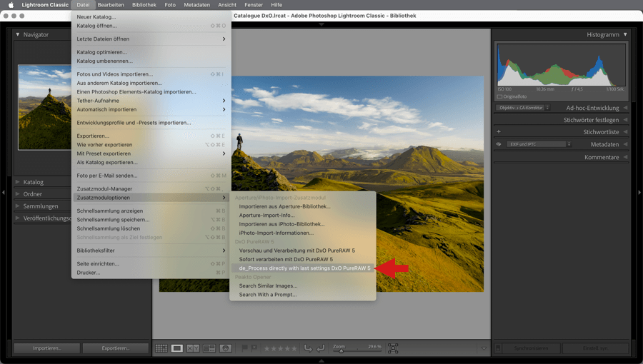Open the Bearbeiten menu
This screenshot has width=643, height=364.
(x=111, y=5)
